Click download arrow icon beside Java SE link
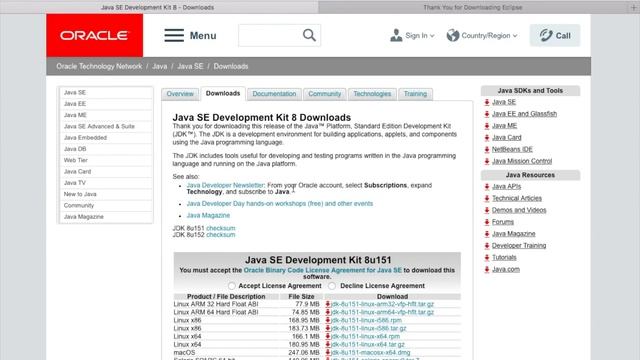Image resolution: width=640 pixels, height=360 pixels. (x=487, y=102)
